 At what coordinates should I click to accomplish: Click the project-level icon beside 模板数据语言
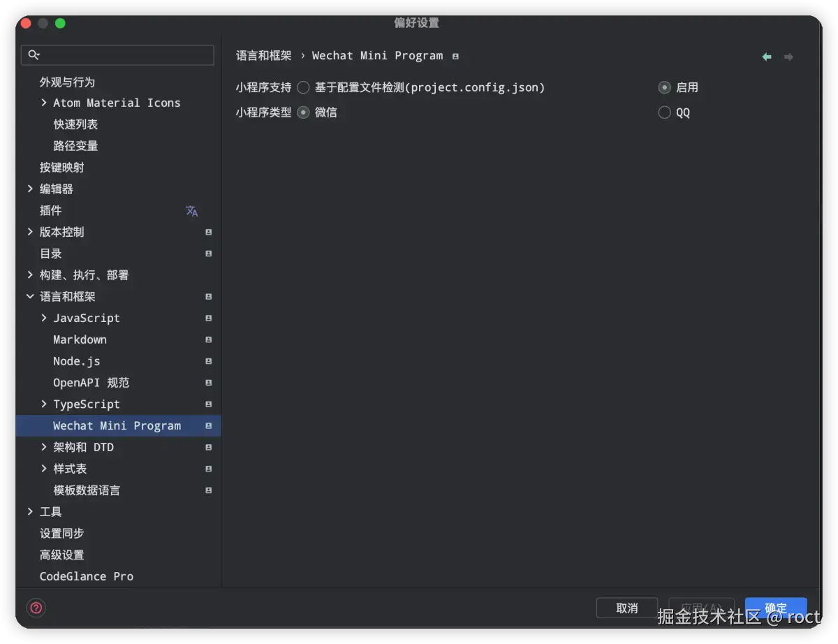pos(208,491)
